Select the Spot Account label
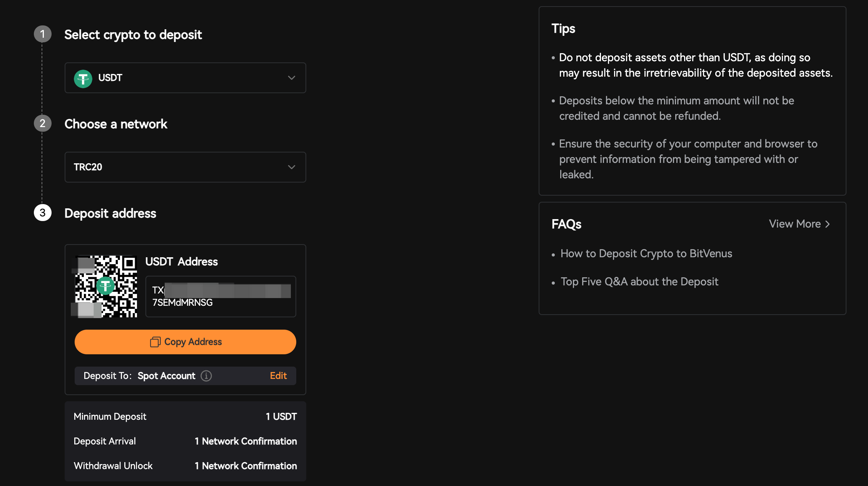This screenshot has height=486, width=868. coord(167,376)
